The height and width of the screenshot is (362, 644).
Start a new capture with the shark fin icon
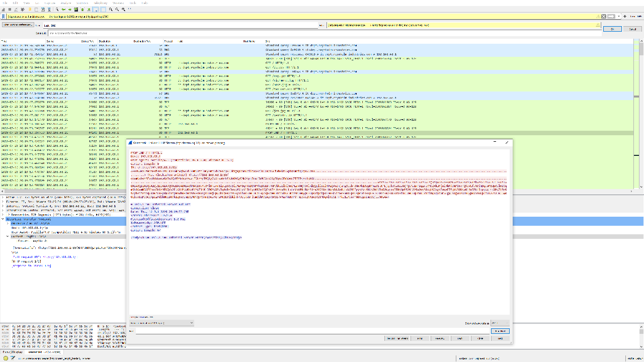pos(4,9)
